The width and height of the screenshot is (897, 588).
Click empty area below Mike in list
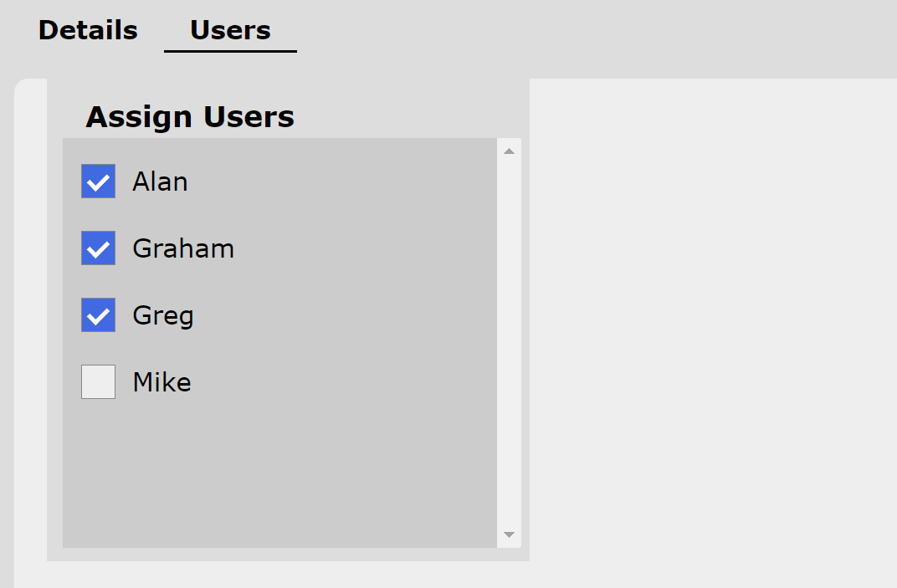[x=276, y=477]
